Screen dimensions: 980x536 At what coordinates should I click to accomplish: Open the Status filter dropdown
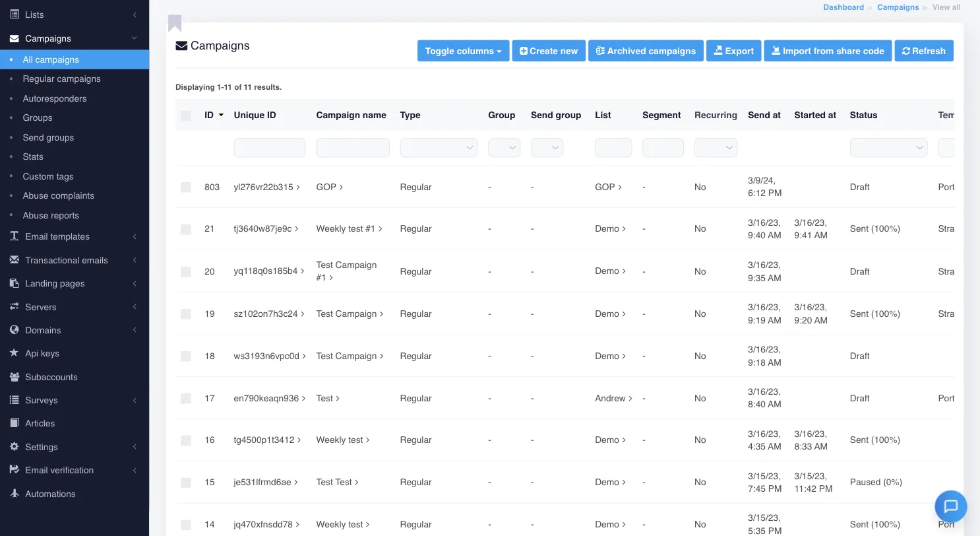[x=888, y=148]
